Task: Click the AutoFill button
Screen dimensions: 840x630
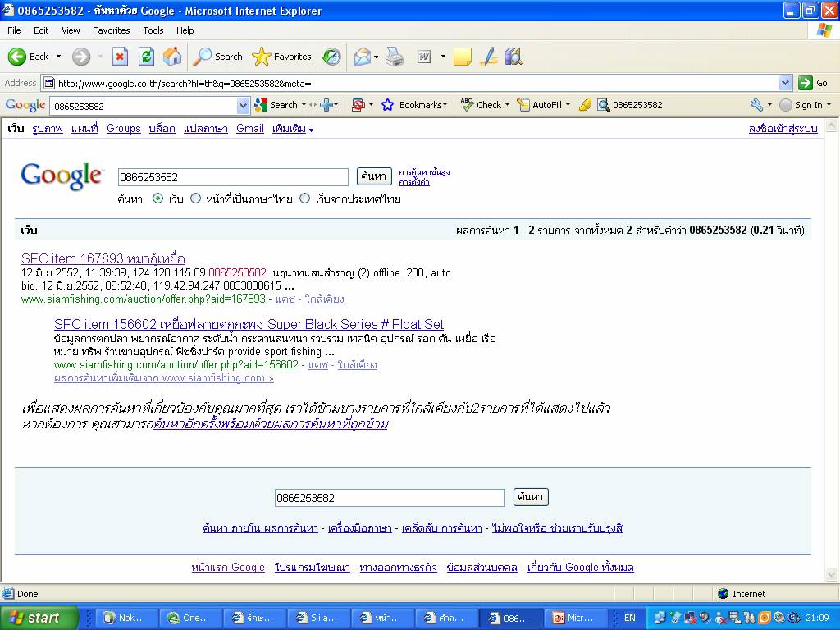Action: pos(540,105)
